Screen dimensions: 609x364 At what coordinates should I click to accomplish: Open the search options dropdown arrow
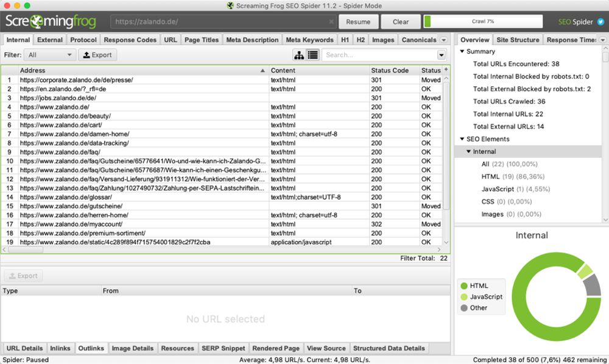point(441,55)
